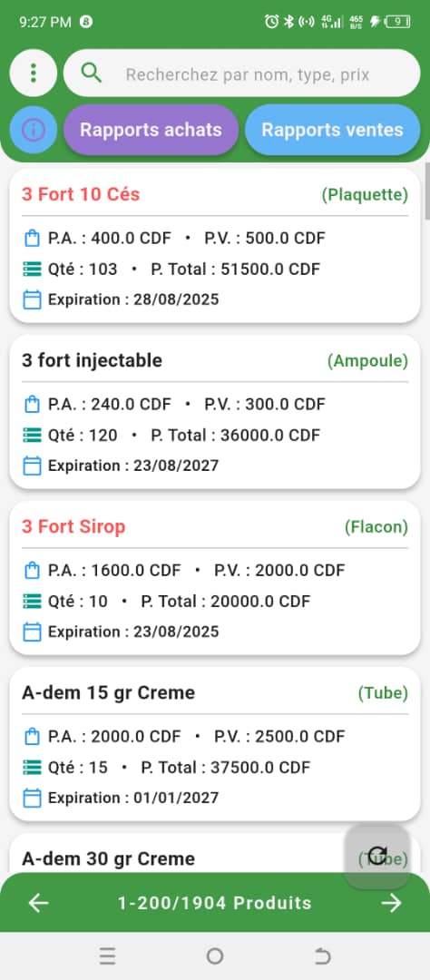
Task: Click the calendar icon of 3 Fort Sirop
Action: (32, 632)
